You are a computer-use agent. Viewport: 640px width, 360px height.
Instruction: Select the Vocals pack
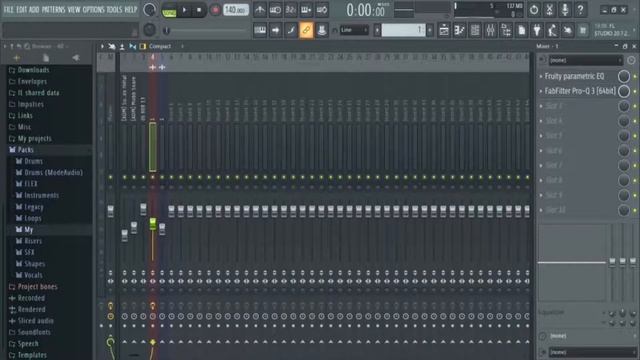click(33, 276)
